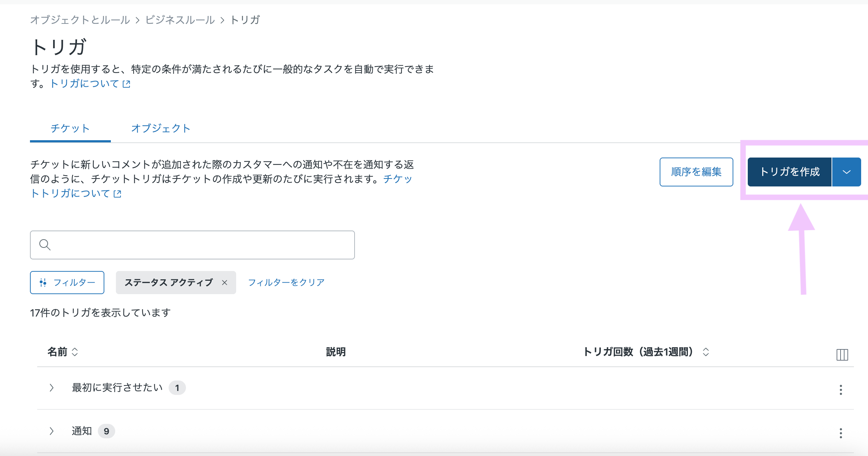Open three-dot menu for 通知 row

click(x=841, y=433)
